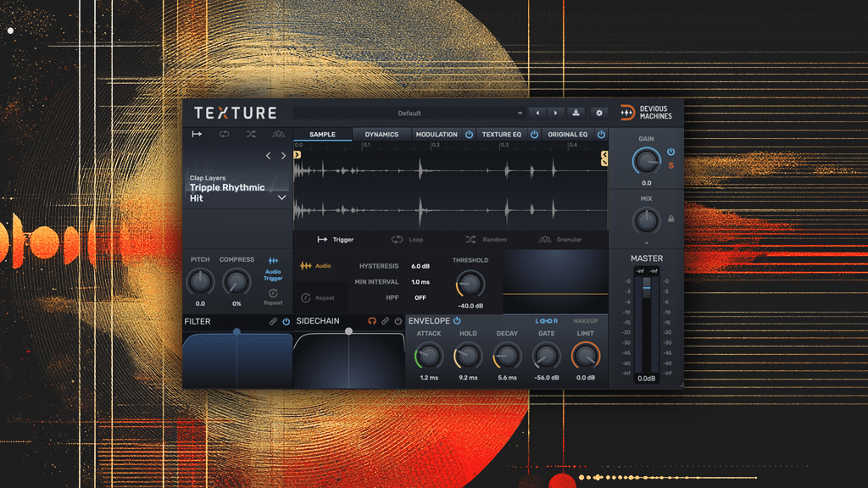The height and width of the screenshot is (488, 868).
Task: Select loop mode icon above the sample browser
Action: (x=224, y=134)
